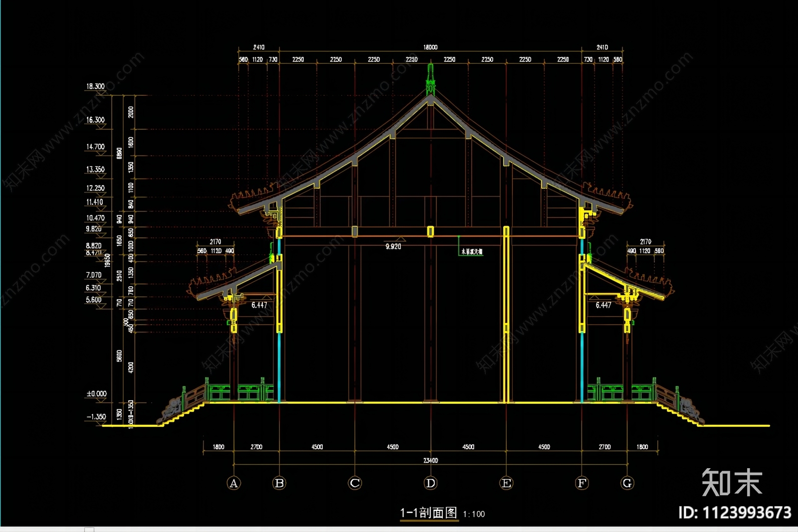Click axis bubble E
The height and width of the screenshot is (532, 798).
tap(506, 483)
